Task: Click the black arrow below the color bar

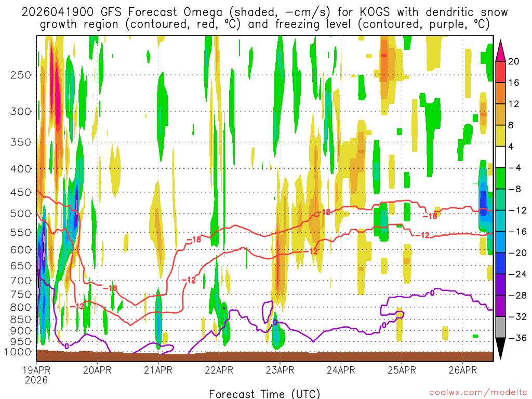Action: click(x=500, y=348)
